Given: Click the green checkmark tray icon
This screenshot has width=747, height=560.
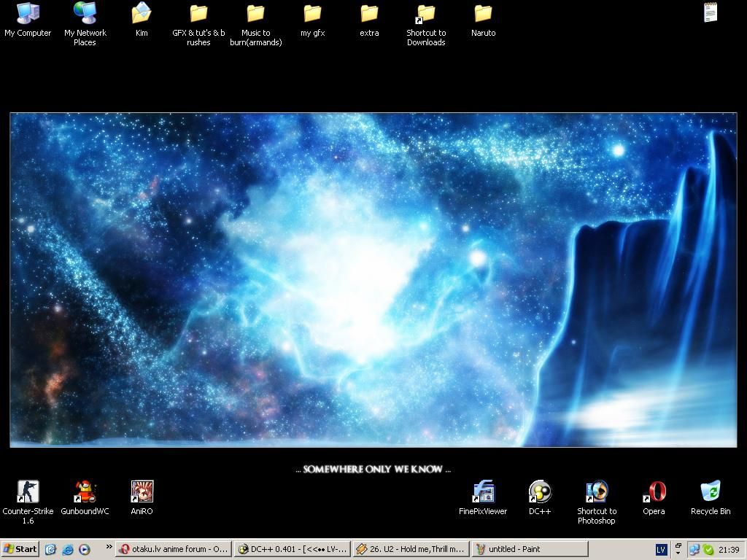Looking at the screenshot, I should (x=708, y=550).
